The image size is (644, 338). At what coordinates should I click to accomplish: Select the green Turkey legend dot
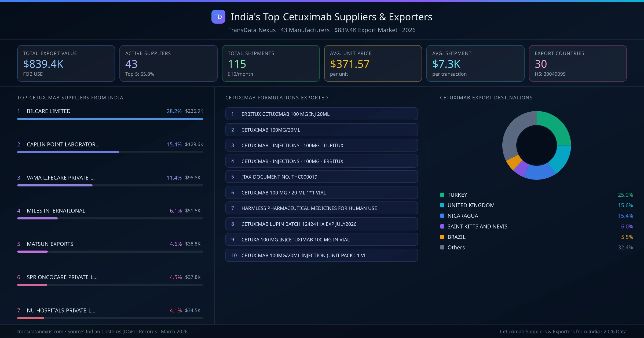442,195
